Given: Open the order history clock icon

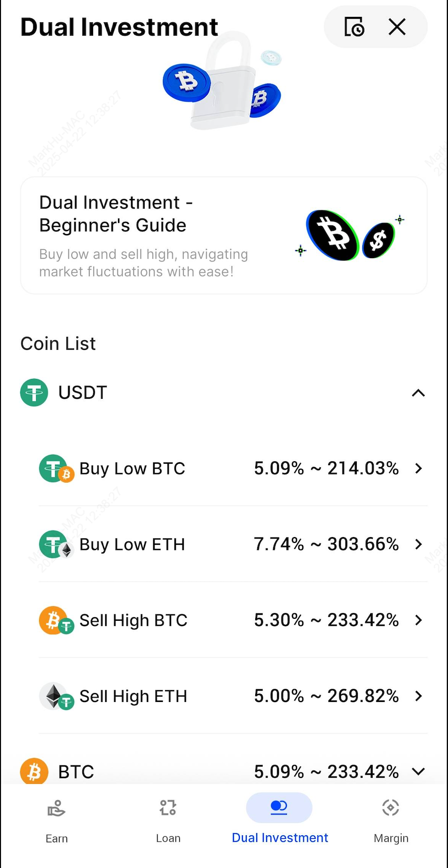Looking at the screenshot, I should tap(354, 27).
